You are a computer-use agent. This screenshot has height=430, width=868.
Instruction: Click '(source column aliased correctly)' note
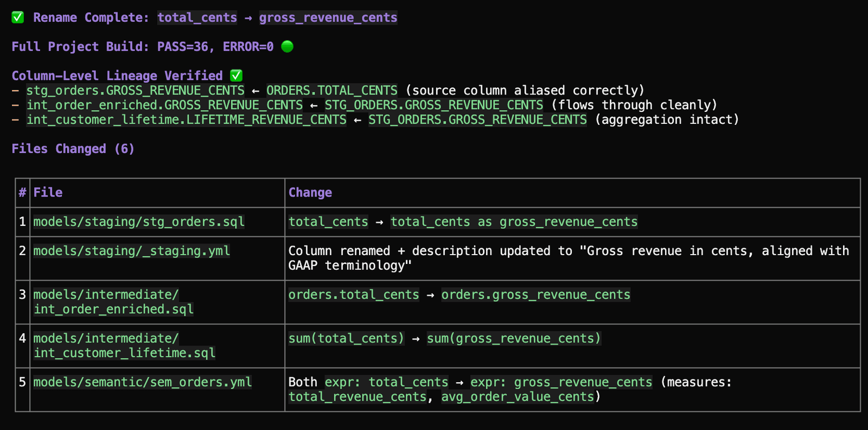tap(525, 90)
